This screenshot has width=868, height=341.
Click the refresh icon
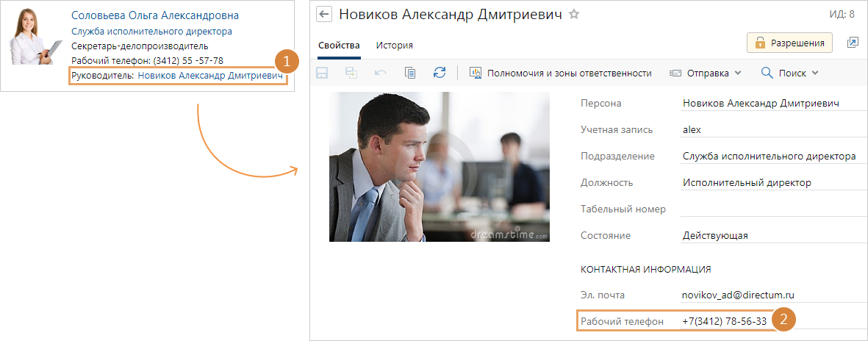pyautogui.click(x=440, y=73)
